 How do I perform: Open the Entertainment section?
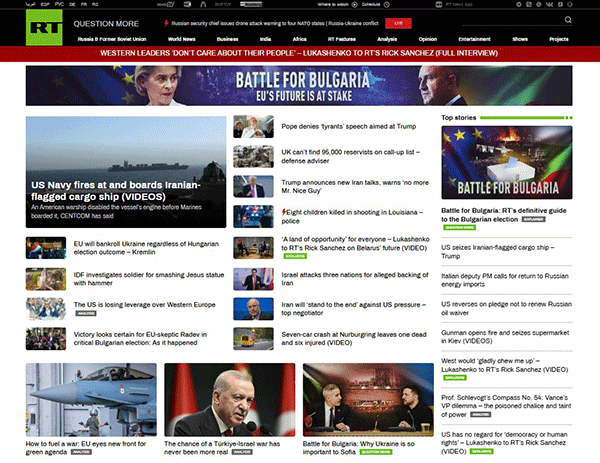tap(474, 39)
